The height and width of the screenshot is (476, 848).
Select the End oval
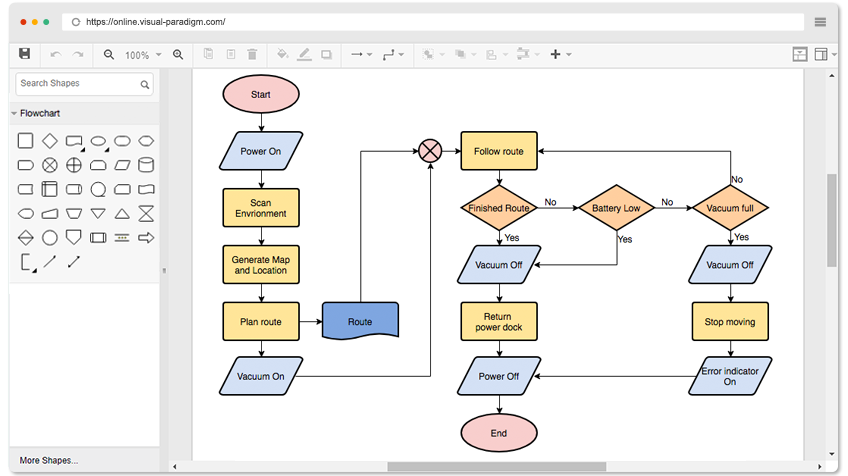499,433
